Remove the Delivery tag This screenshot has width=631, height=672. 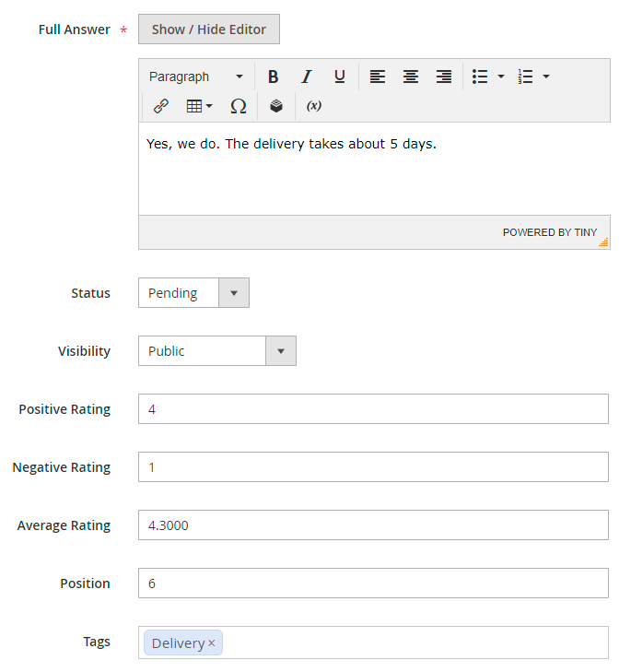coord(212,643)
